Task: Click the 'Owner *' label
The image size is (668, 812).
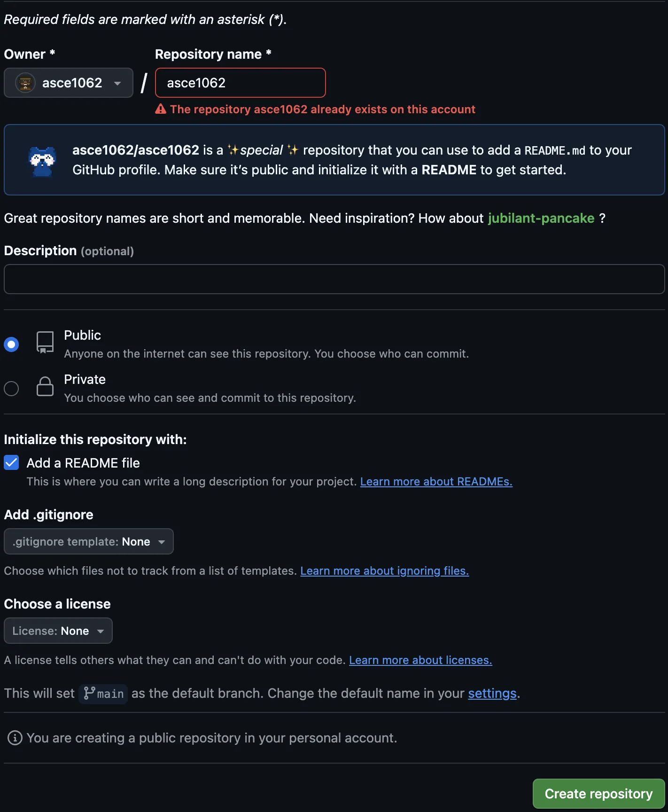Action: 30,54
